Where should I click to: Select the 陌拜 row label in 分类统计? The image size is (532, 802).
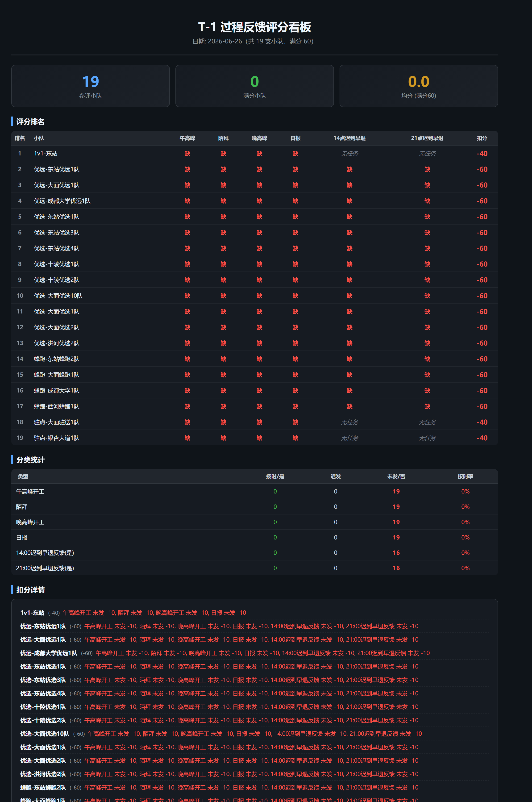(x=22, y=507)
